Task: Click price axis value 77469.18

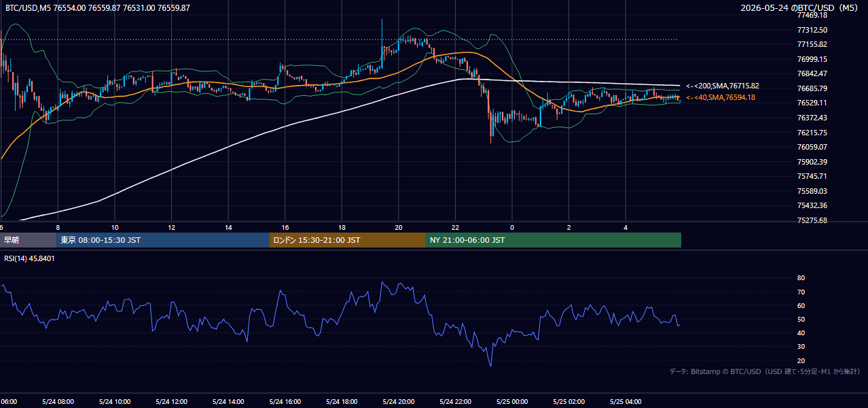Action: [x=812, y=15]
